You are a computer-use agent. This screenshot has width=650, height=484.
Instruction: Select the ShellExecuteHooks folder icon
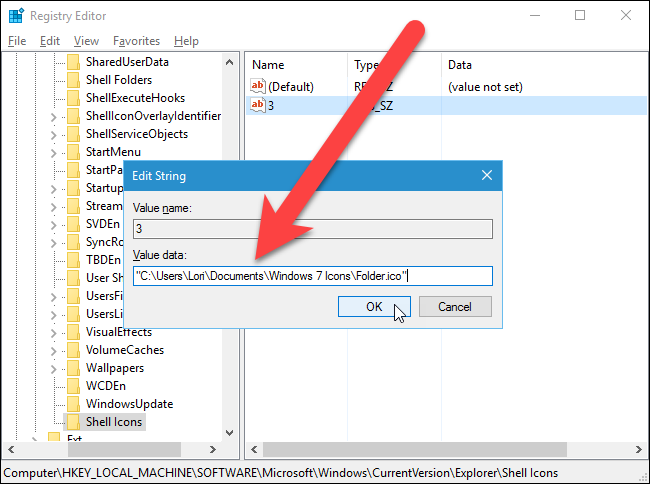73,98
